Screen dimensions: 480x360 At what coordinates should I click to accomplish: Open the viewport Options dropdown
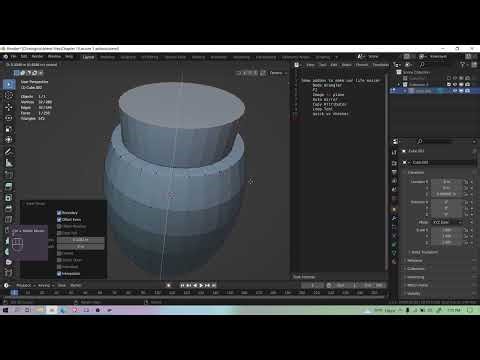coord(278,73)
